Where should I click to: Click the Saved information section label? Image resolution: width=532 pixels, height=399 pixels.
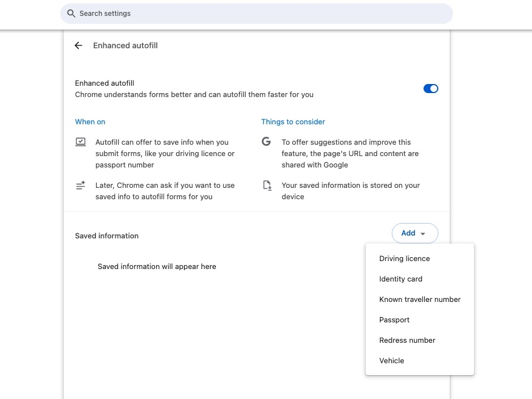pos(107,236)
